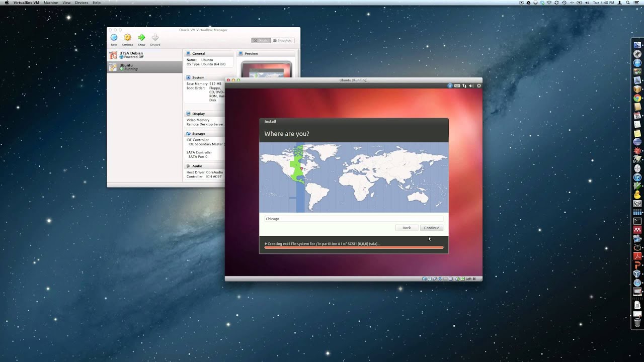Open the Adobe Acrobat icon in Dock
Image resolution: width=644 pixels, height=362 pixels.
click(x=637, y=256)
